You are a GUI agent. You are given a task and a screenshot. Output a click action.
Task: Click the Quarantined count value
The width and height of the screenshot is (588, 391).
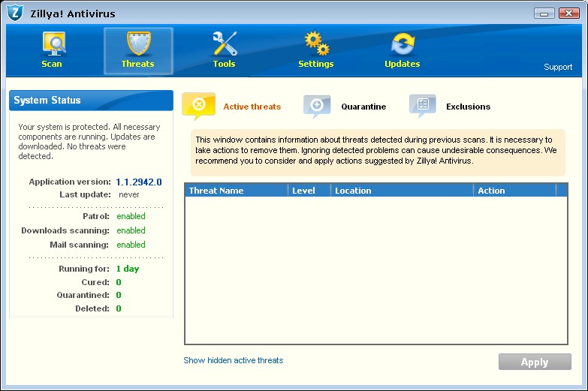(119, 295)
